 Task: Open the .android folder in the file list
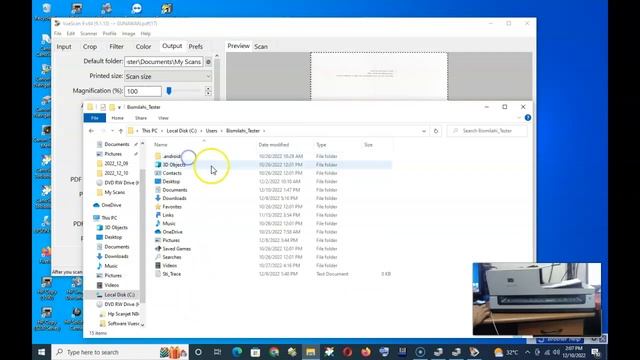click(x=171, y=156)
